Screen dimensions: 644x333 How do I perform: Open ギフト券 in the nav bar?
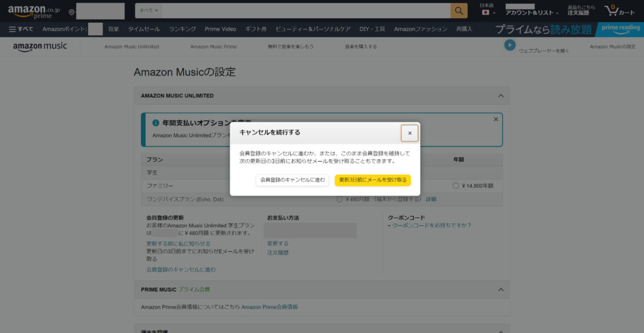(x=256, y=29)
